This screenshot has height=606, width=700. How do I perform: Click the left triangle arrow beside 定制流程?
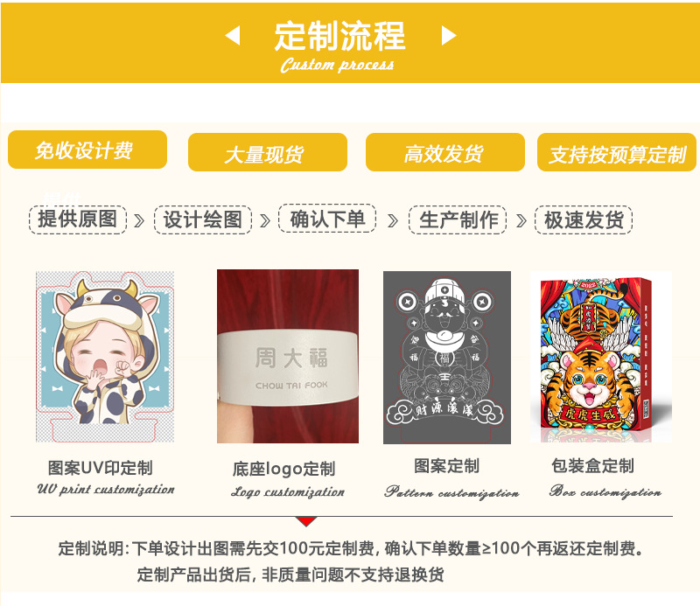coord(233,35)
